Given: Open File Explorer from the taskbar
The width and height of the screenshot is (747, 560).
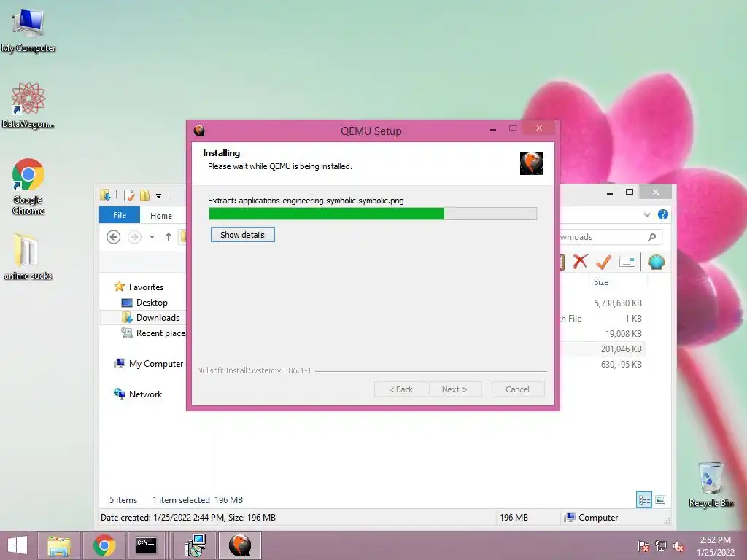Looking at the screenshot, I should tap(59, 545).
